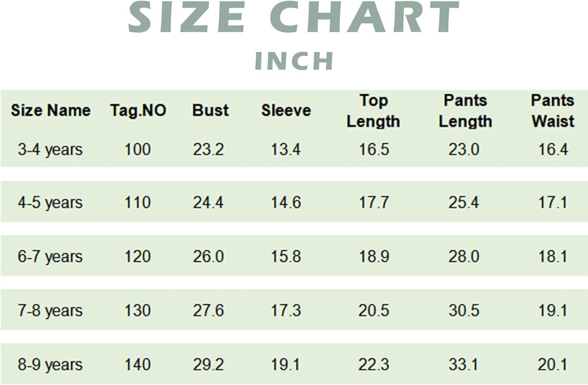Image resolution: width=588 pixels, height=385 pixels.
Task: Click the 6-7 years row label
Action: click(50, 257)
